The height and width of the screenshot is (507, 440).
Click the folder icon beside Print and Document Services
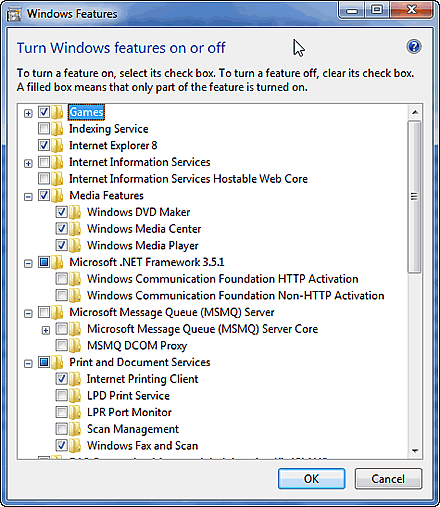57,362
